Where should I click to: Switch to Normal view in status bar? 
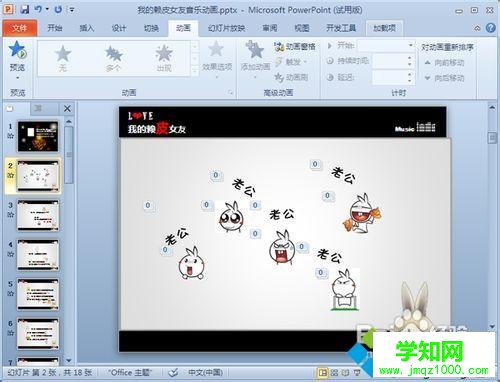(x=322, y=372)
